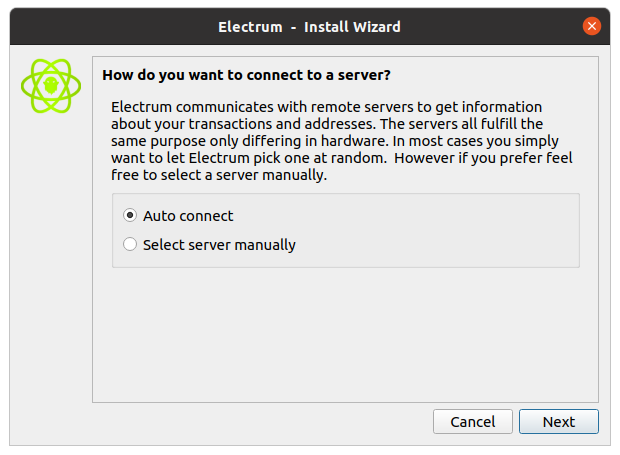Image resolution: width=620 pixels, height=455 pixels.
Task: Choose the Select server manually radio button
Action: tap(130, 244)
